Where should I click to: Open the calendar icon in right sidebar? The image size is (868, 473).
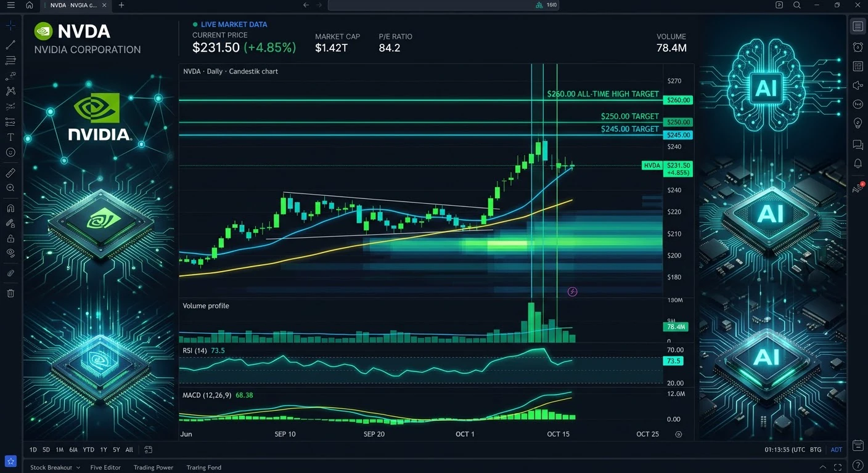[x=858, y=445]
